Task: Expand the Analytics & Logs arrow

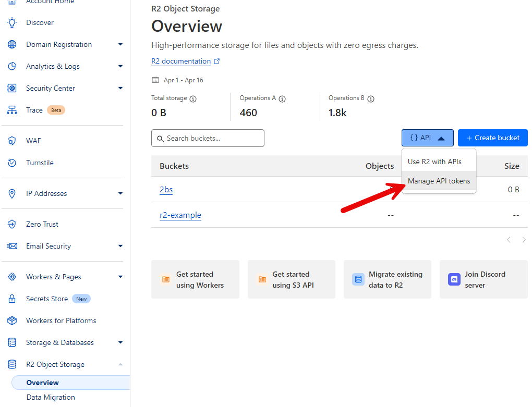Action: point(120,66)
